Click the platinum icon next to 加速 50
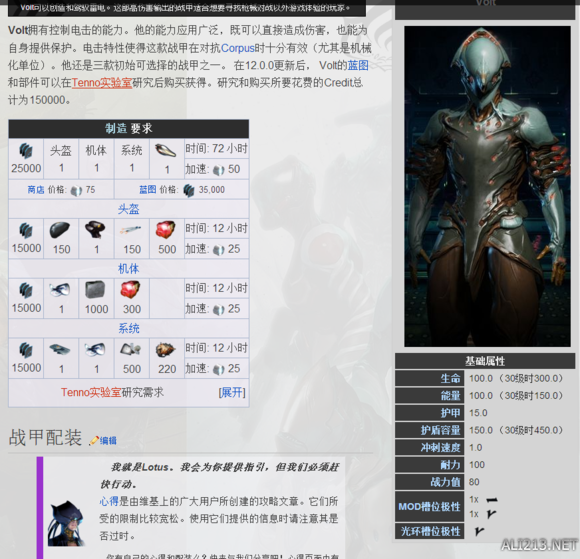Viewport: 580px width, 559px height. 219,170
